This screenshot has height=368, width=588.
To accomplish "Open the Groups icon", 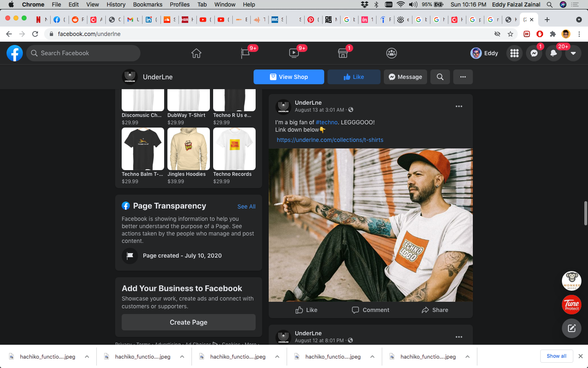I will [x=392, y=53].
